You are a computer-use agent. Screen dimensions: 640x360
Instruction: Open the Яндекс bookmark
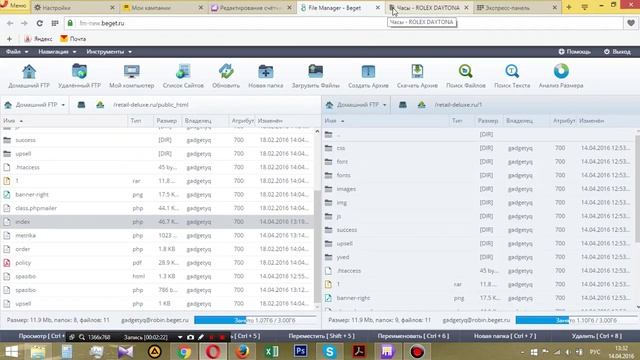coord(38,39)
